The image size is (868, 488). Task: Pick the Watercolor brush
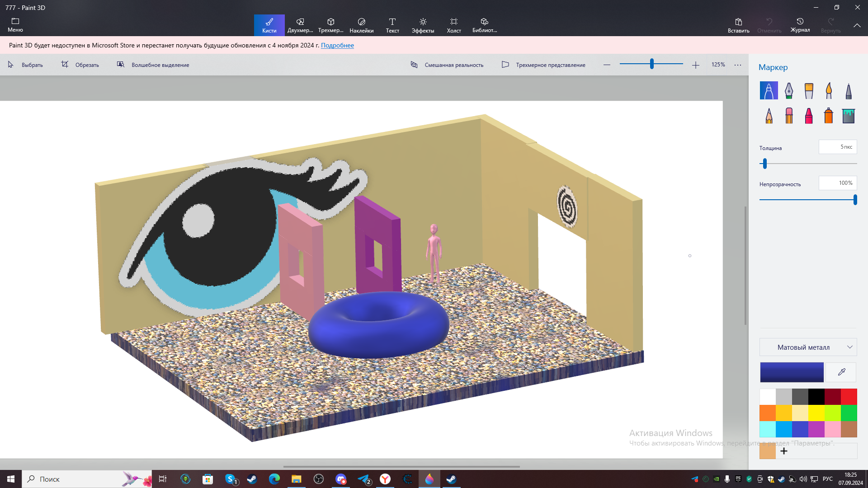point(829,91)
